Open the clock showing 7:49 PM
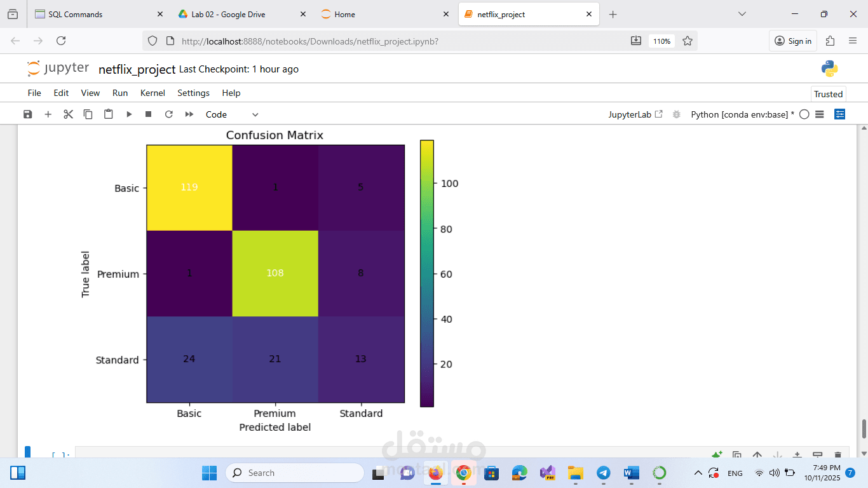Viewport: 868px width, 488px height. coord(822,472)
